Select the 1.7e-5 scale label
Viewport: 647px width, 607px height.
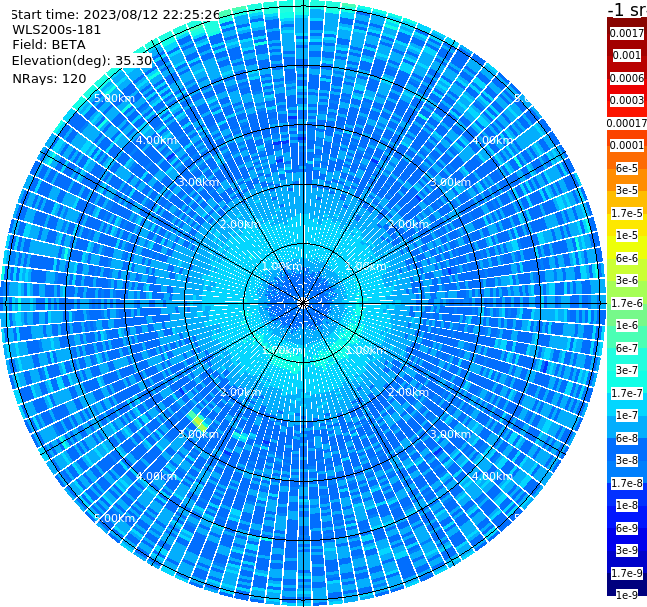pos(627,213)
